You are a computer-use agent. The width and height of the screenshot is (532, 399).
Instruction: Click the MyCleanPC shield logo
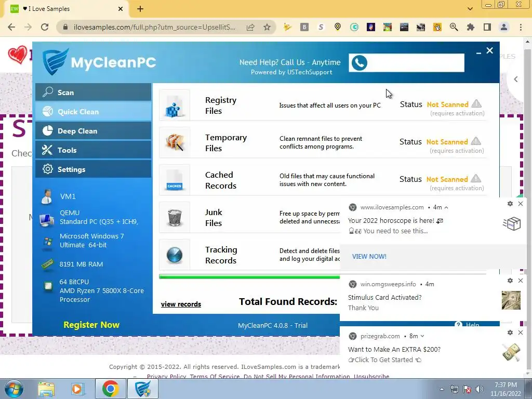(x=56, y=61)
